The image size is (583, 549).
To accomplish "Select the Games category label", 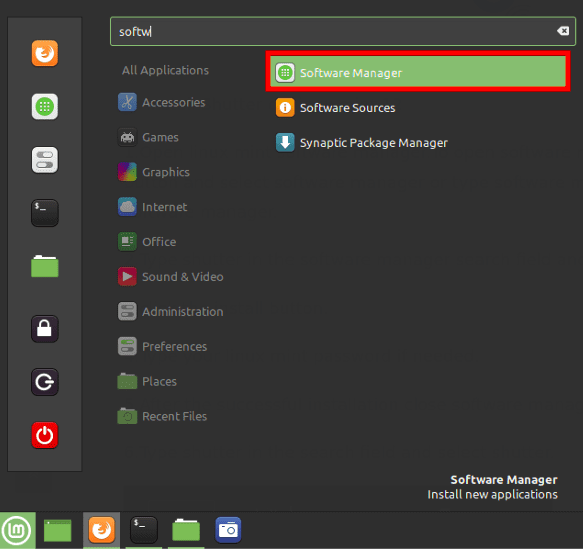I will (160, 137).
